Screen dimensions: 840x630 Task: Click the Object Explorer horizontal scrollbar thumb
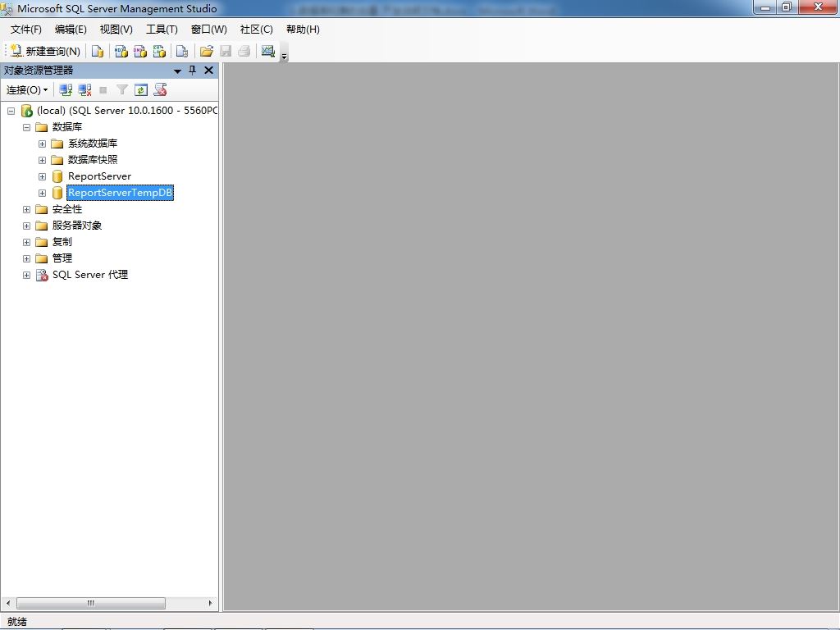coord(91,603)
